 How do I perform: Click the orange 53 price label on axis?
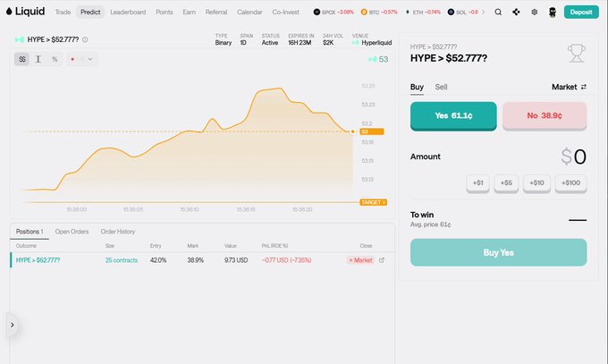(x=372, y=132)
